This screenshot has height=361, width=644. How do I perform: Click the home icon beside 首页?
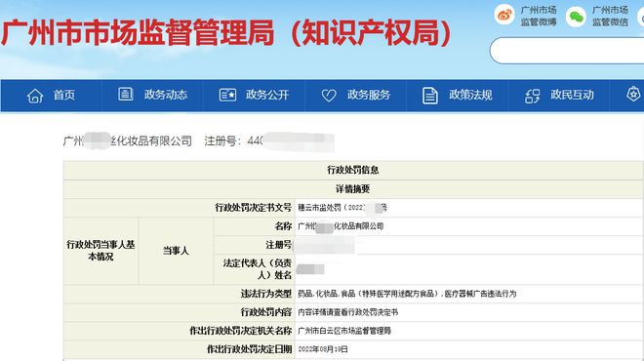[35, 96]
